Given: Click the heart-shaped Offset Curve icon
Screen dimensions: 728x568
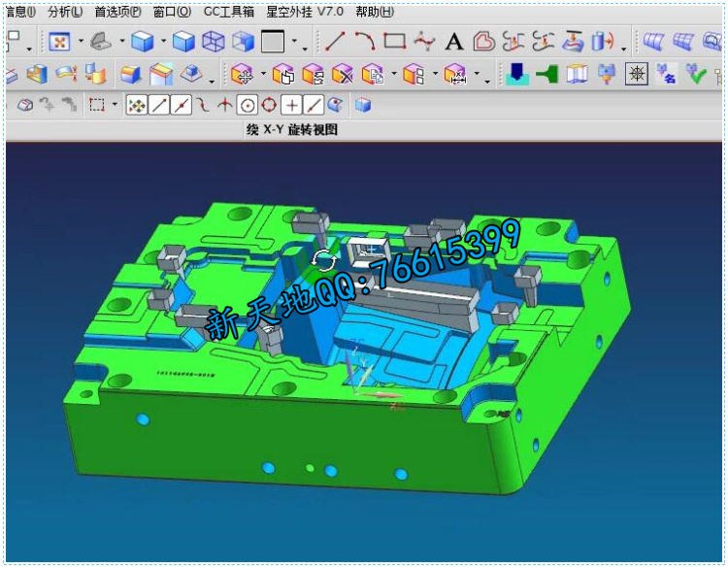Looking at the screenshot, I should pos(483,42).
